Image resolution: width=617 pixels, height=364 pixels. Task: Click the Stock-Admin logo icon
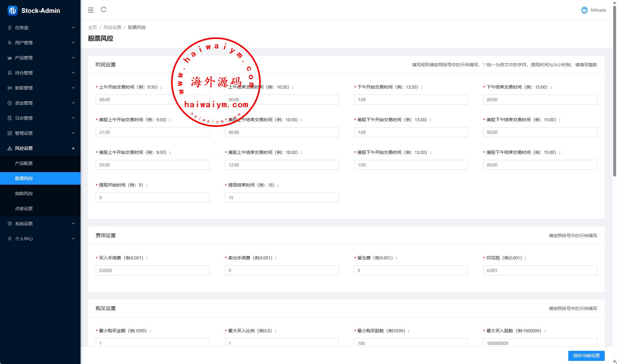(x=13, y=11)
